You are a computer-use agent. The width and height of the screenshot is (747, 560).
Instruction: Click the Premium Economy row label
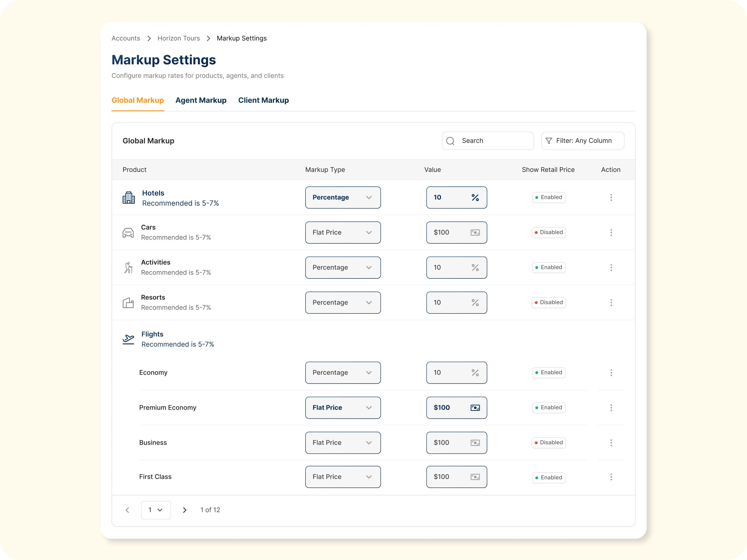click(167, 408)
